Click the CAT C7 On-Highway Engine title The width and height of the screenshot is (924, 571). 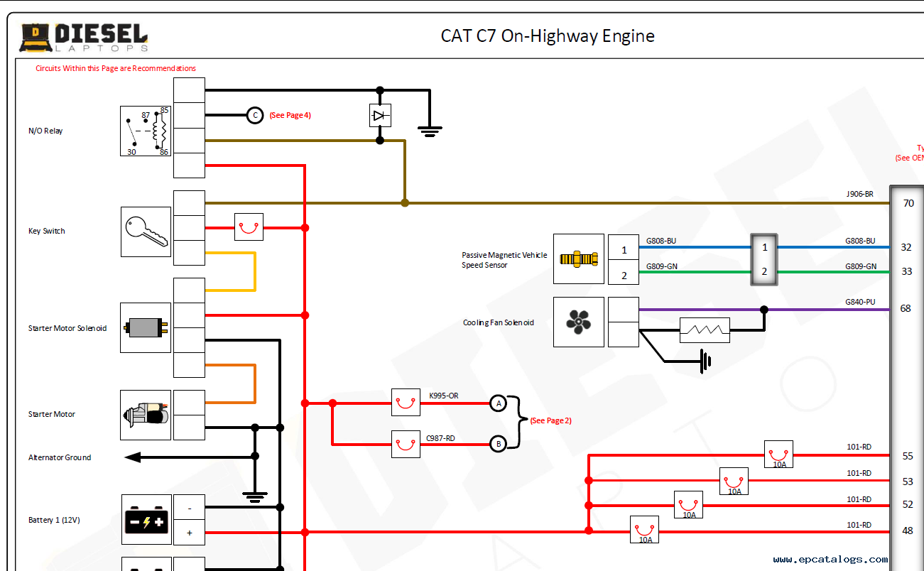(548, 36)
